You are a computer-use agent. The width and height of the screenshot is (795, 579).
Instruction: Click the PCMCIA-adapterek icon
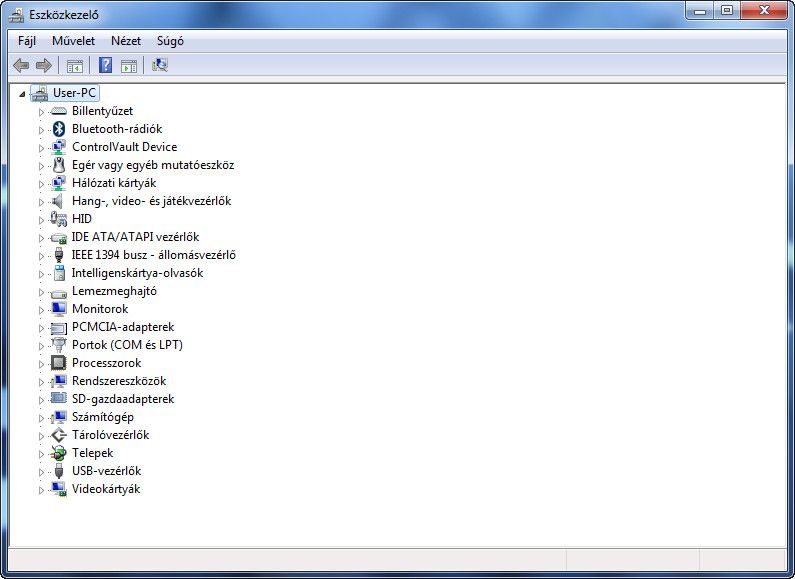(59, 328)
